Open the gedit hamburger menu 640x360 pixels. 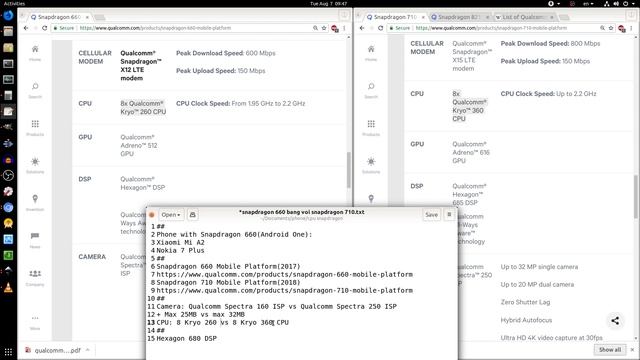point(449,215)
